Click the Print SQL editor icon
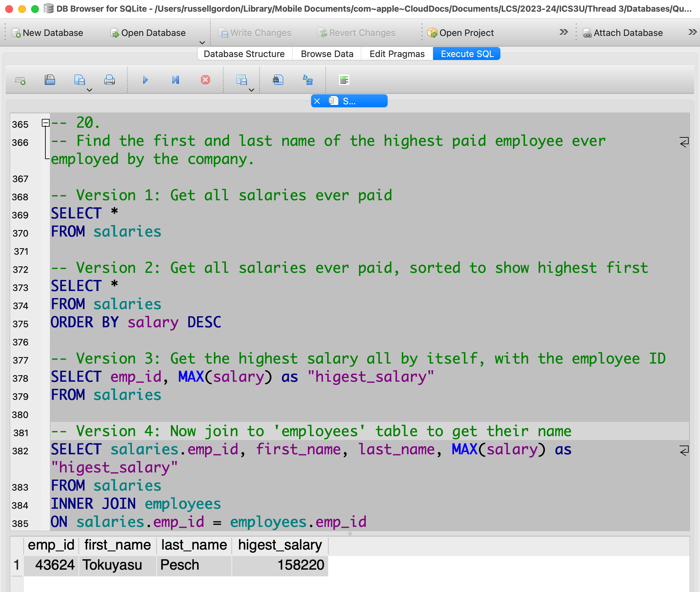Viewport: 700px width, 592px height. click(x=110, y=80)
